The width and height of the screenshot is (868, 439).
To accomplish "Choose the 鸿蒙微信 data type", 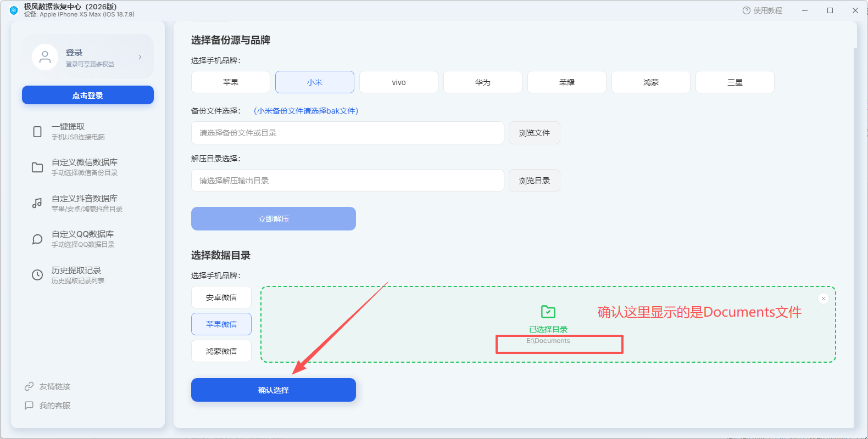I will coord(221,351).
